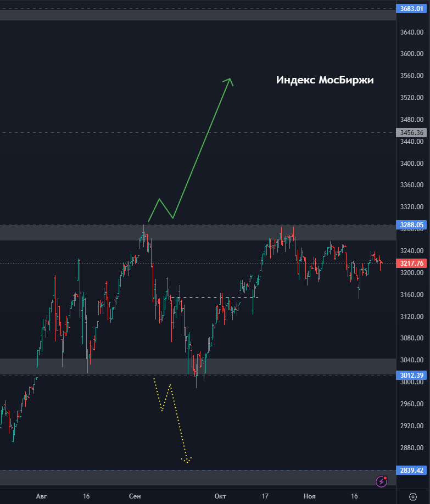Click the 3120.00 price axis tick
This screenshot has height=504, width=430.
point(412,317)
